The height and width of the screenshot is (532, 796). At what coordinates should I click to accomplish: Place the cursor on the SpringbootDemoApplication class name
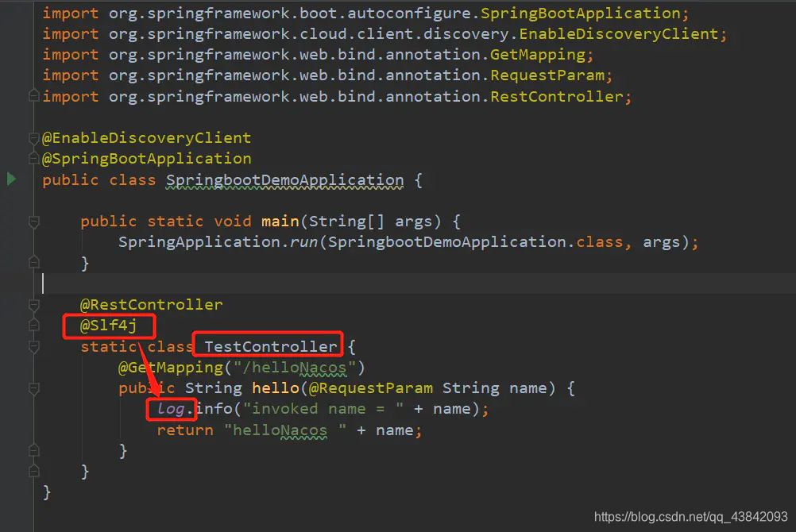pos(284,180)
